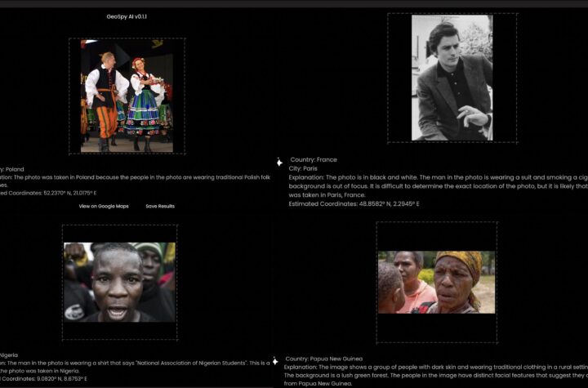Click the Save Results button

[x=160, y=206]
